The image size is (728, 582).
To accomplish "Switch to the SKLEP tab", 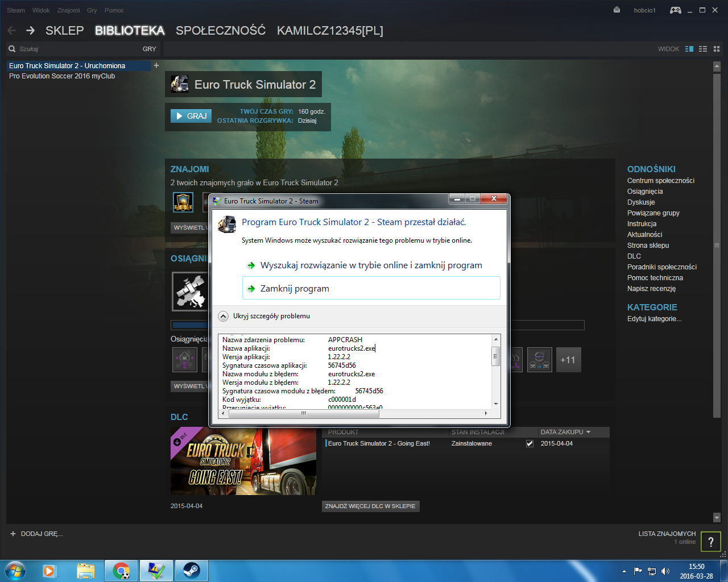I will click(65, 31).
